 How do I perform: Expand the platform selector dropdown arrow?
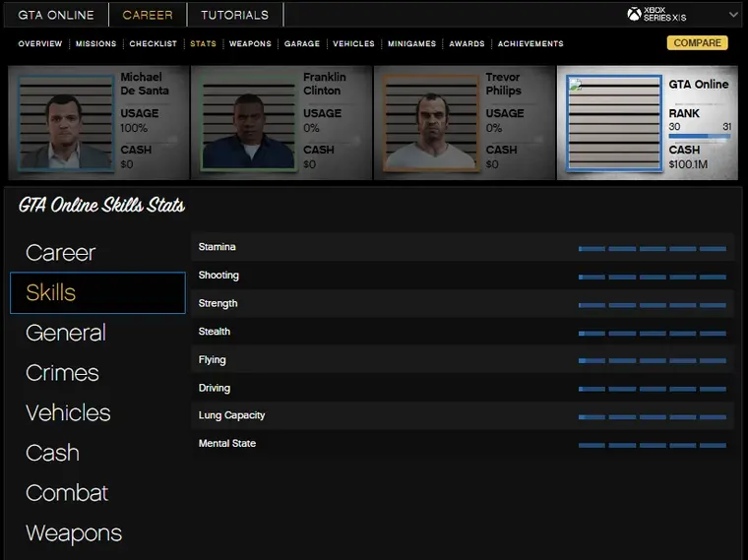tap(732, 15)
